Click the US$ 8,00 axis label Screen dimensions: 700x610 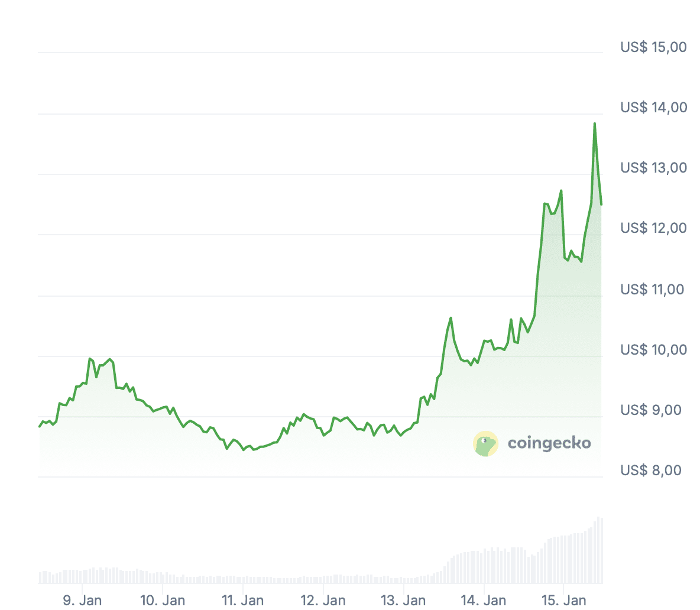pyautogui.click(x=651, y=470)
